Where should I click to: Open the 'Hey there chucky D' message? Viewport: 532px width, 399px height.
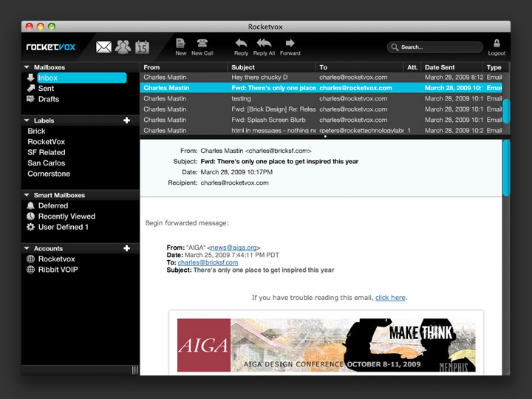click(321, 78)
